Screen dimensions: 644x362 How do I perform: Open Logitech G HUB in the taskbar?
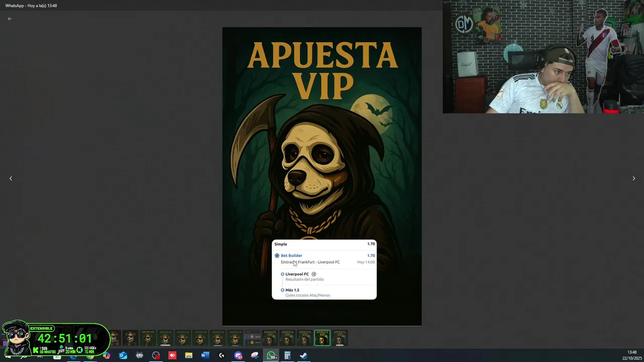pos(221,355)
